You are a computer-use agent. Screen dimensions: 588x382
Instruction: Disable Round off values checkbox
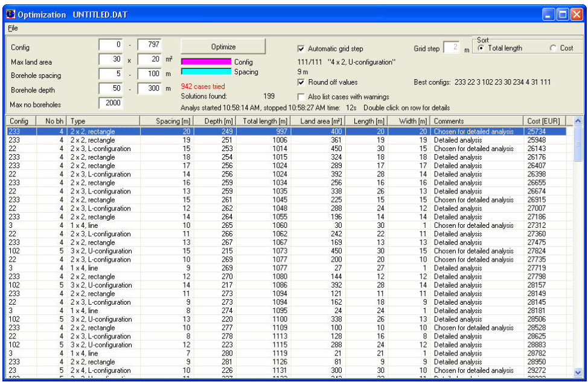click(x=301, y=82)
